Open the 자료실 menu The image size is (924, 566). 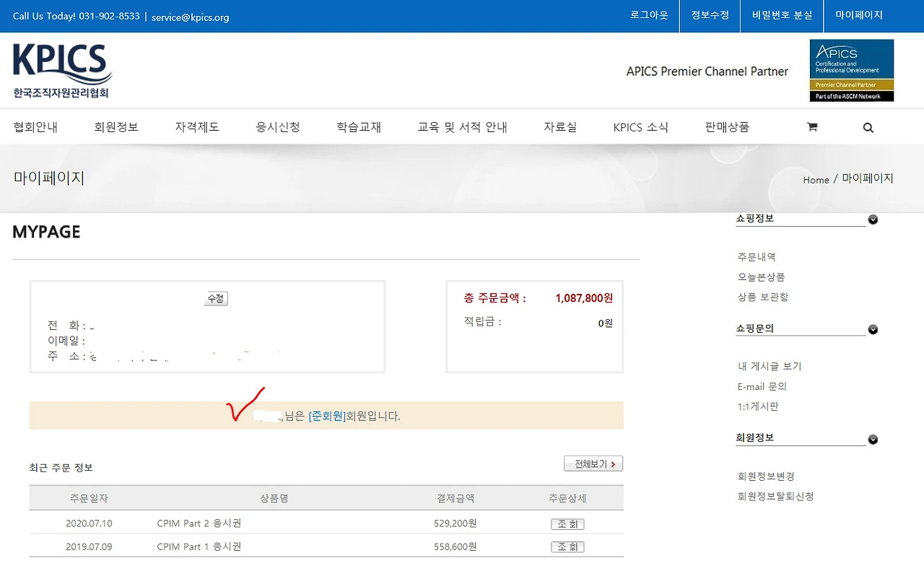tap(560, 127)
